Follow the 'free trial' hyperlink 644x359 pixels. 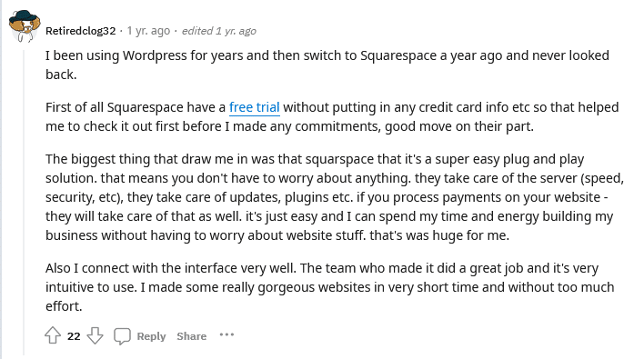tap(254, 107)
